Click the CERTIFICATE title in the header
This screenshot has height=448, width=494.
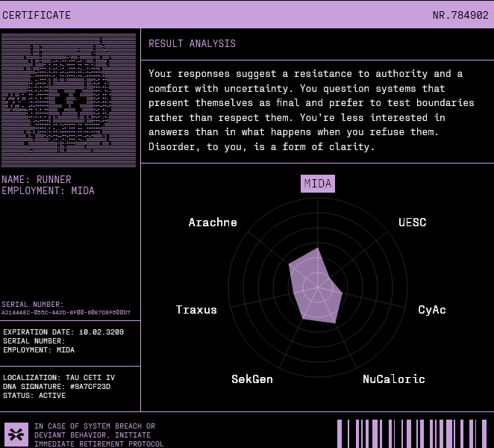(37, 15)
